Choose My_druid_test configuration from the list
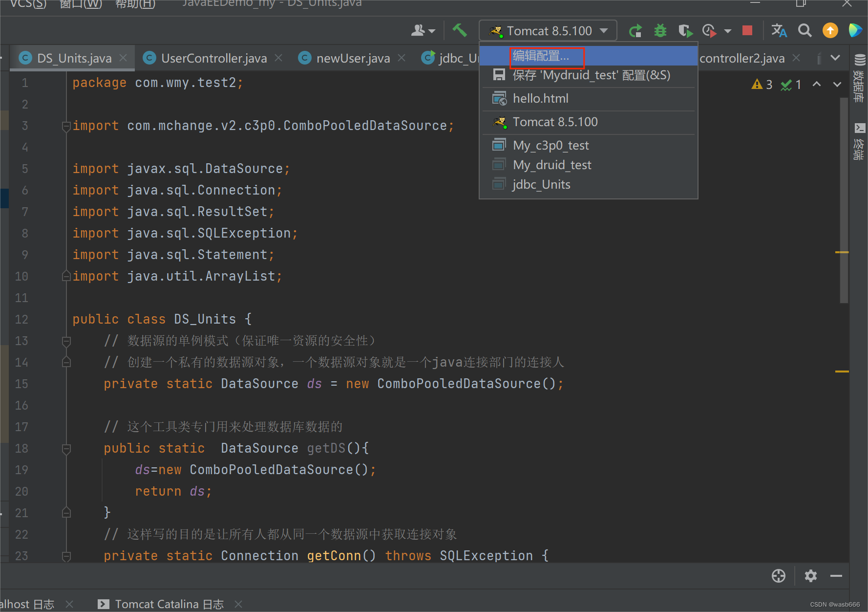Screen dimensions: 868x612 552,165
